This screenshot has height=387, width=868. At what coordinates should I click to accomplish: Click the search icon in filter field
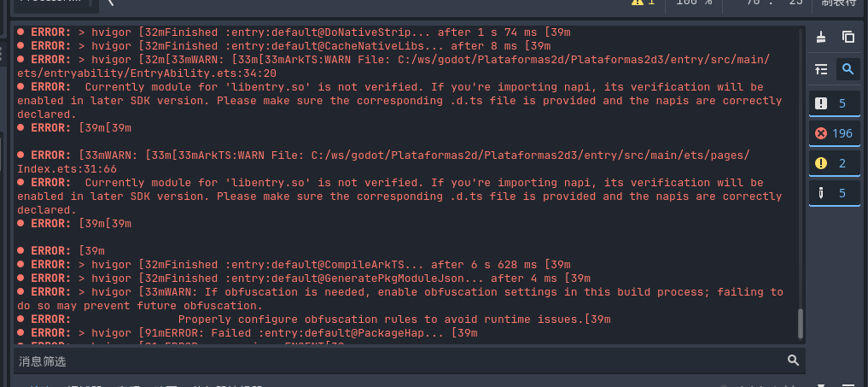coord(793,361)
